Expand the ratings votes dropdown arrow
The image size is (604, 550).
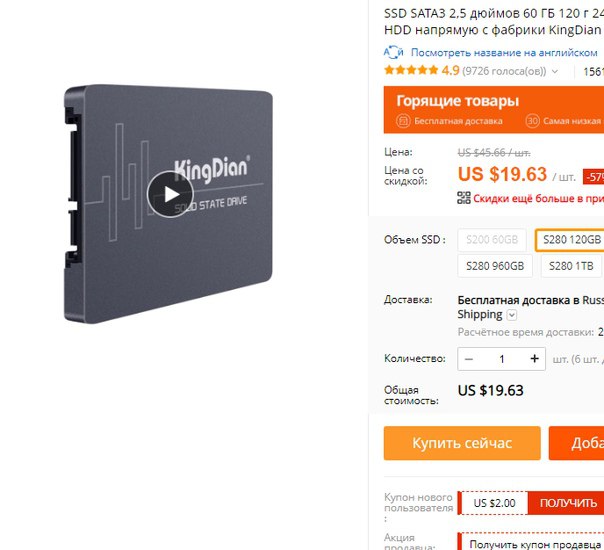point(555,71)
